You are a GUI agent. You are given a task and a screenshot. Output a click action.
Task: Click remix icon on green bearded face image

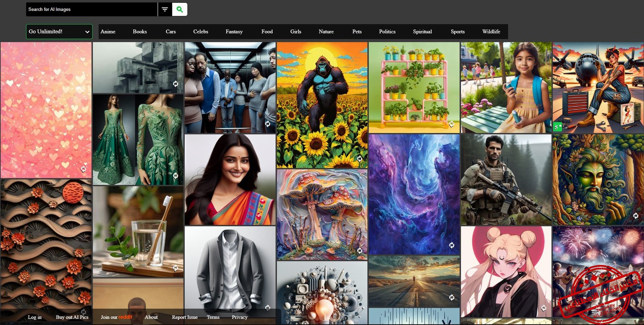click(x=636, y=216)
